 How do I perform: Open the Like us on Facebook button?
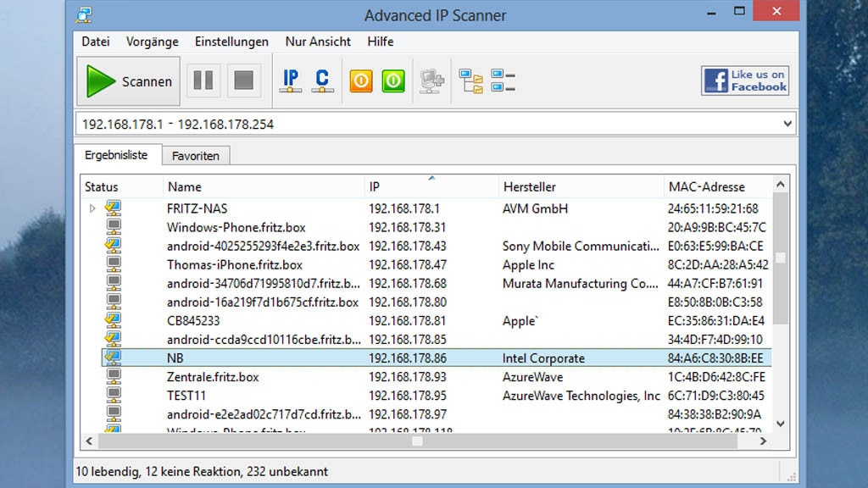743,80
